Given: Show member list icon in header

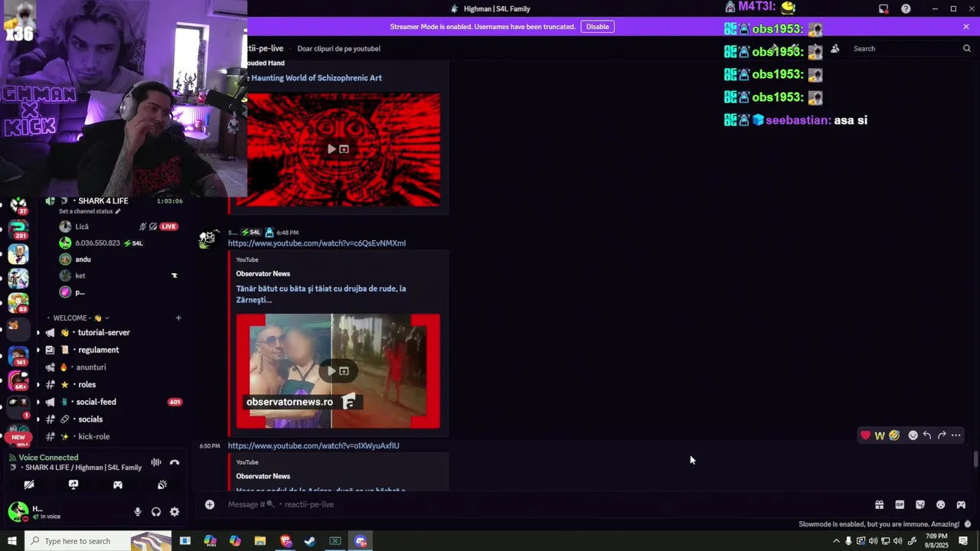Looking at the screenshot, I should click(x=835, y=48).
